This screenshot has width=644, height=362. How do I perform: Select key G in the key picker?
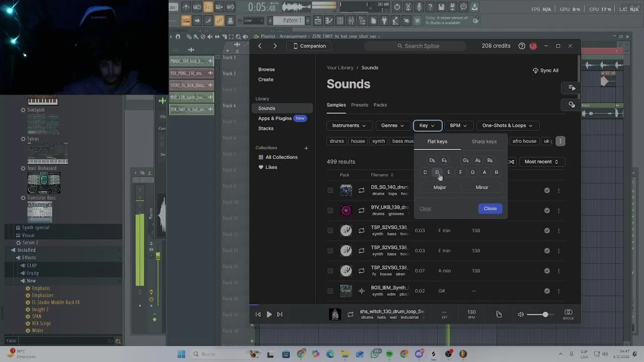[472, 172]
